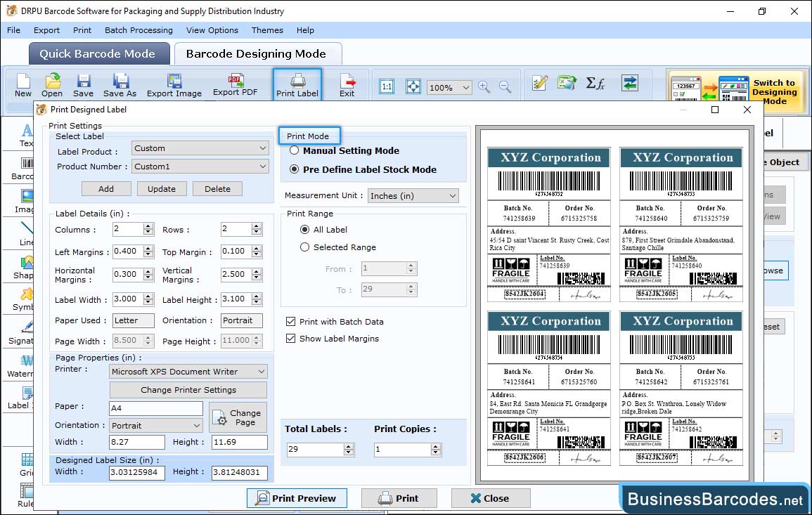Image resolution: width=812 pixels, height=515 pixels.
Task: Open the Measurement Unit dropdown
Action: (413, 196)
